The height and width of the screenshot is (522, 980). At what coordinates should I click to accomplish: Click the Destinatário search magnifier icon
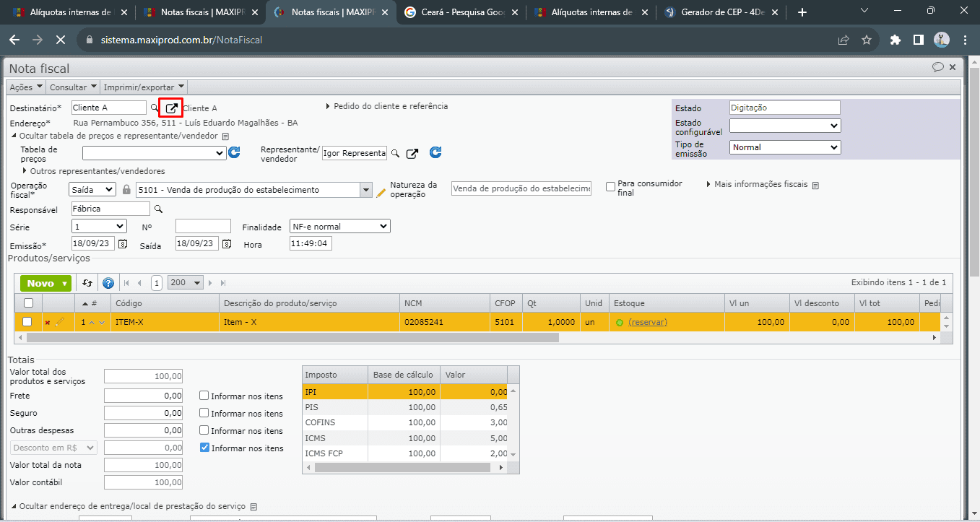[x=154, y=108]
